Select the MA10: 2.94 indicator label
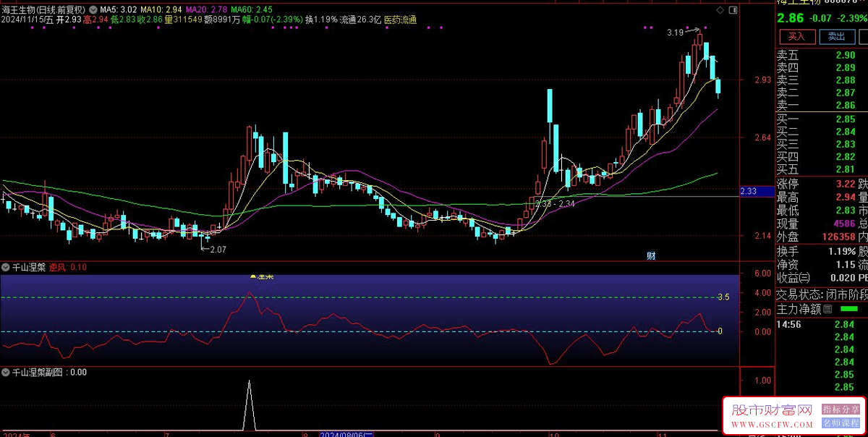This screenshot has width=868, height=437. click(161, 9)
